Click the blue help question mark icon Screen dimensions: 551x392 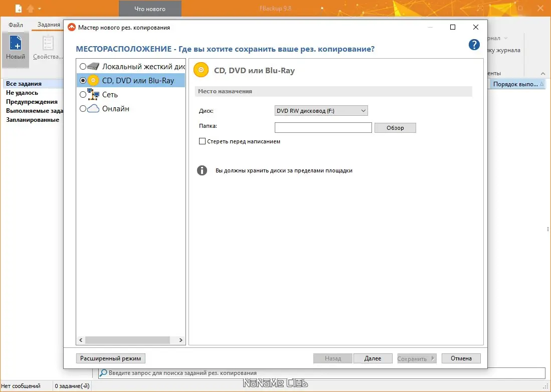pos(474,45)
